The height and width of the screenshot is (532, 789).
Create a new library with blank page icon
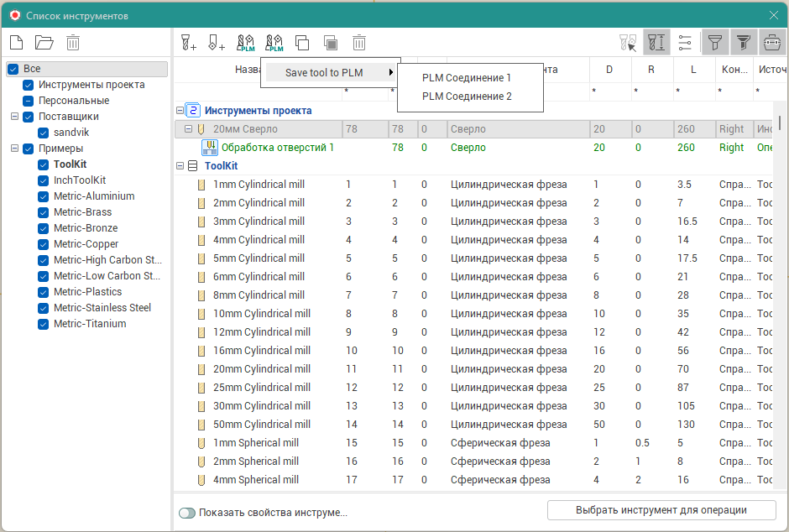coord(16,42)
